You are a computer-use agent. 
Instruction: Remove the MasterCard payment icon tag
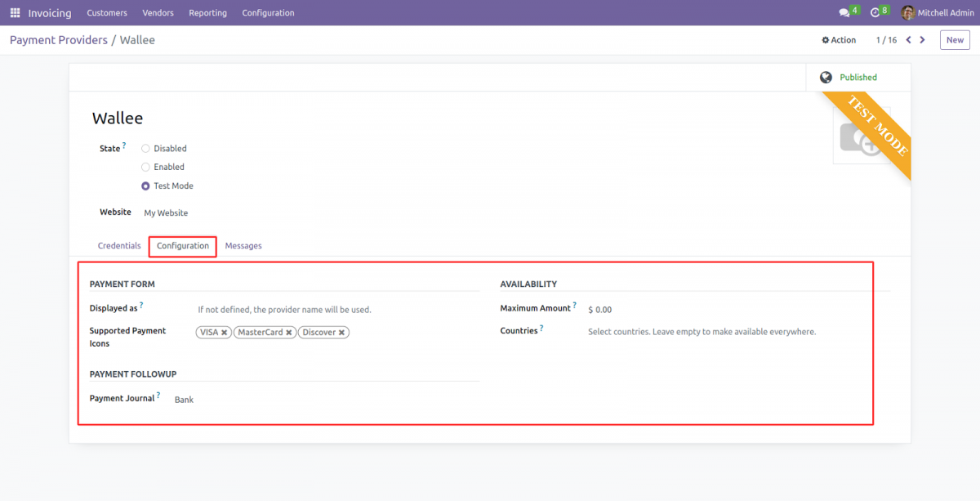pos(287,332)
